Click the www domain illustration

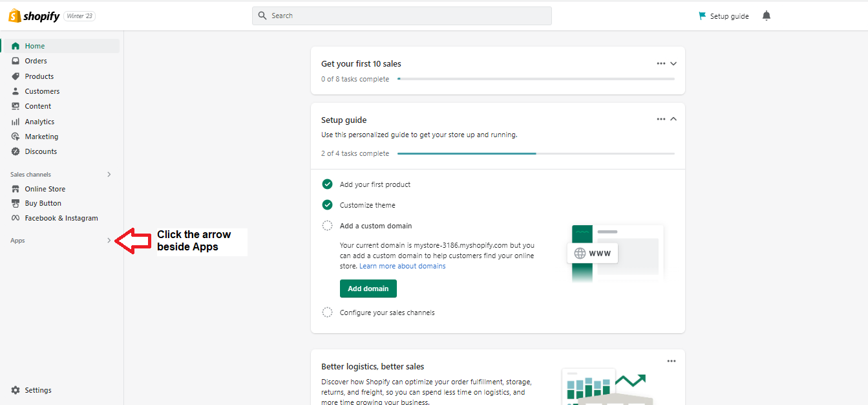(616, 253)
